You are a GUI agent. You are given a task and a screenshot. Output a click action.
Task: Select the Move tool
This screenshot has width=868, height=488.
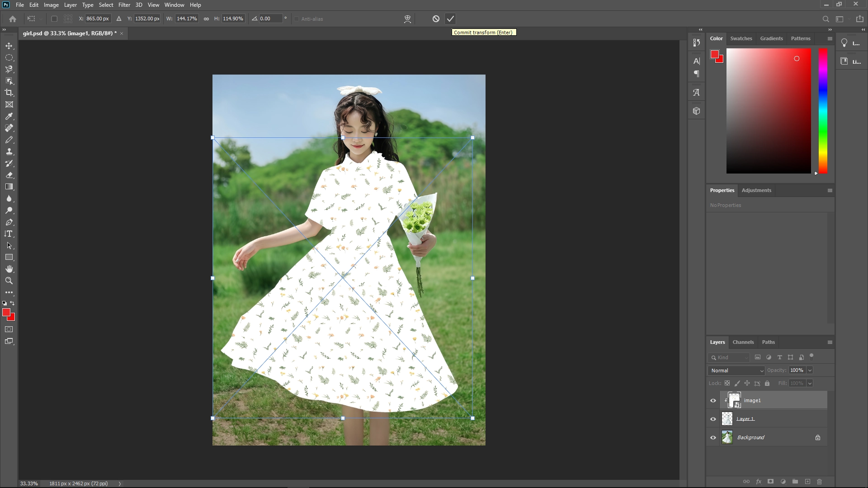(9, 46)
